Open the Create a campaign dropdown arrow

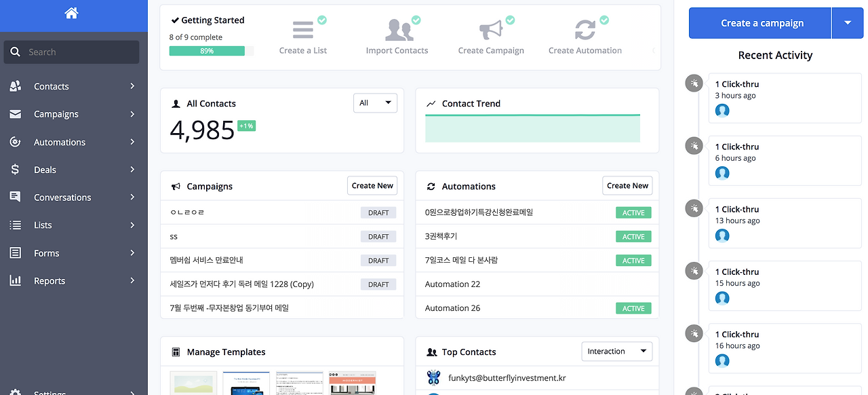pos(848,23)
